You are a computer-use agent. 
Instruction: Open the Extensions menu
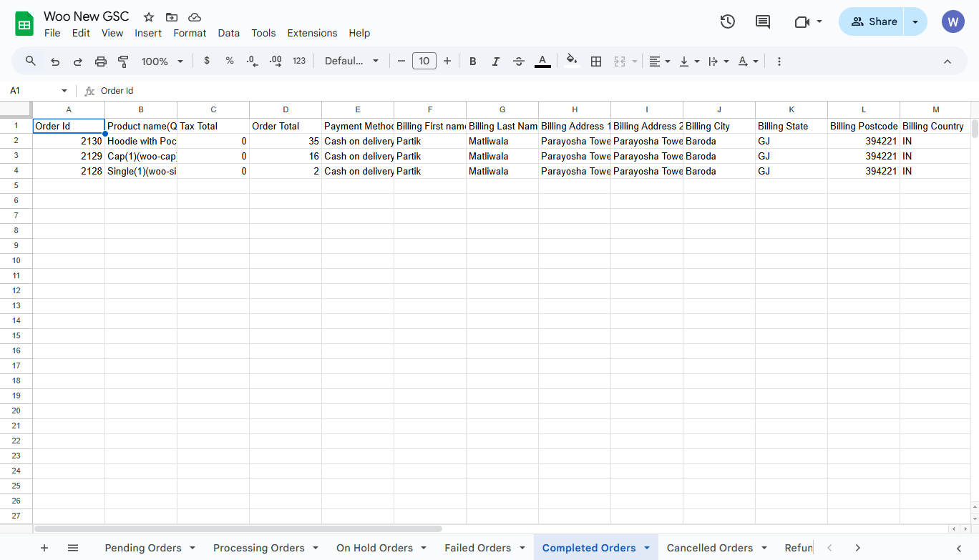coord(312,33)
